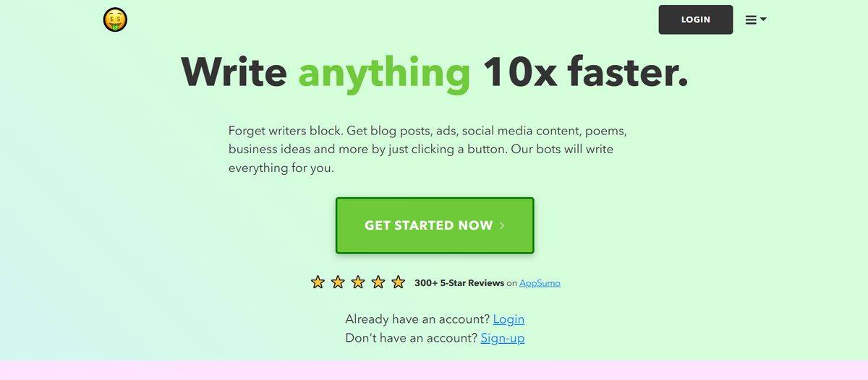Click the money-face emoji logo

click(115, 20)
